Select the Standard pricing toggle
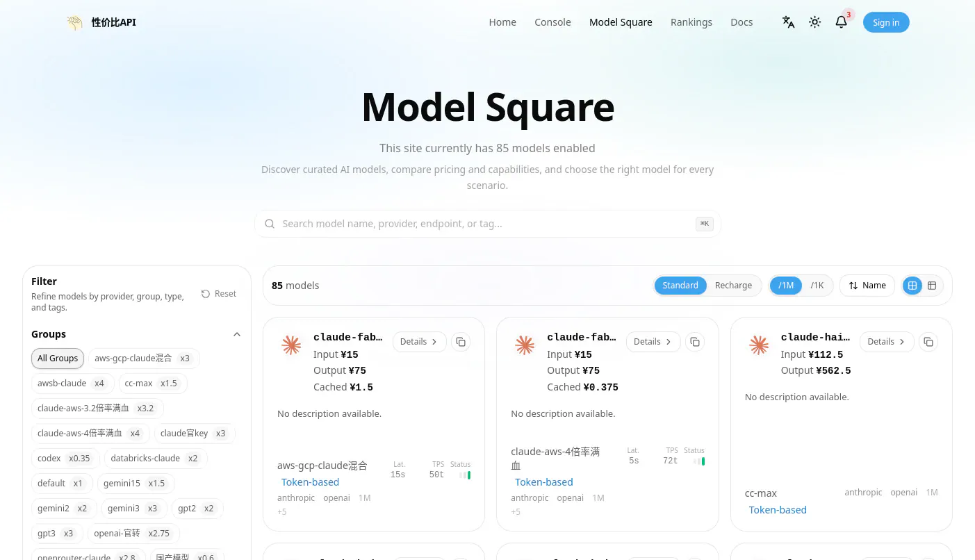The width and height of the screenshot is (975, 560). [x=680, y=286]
